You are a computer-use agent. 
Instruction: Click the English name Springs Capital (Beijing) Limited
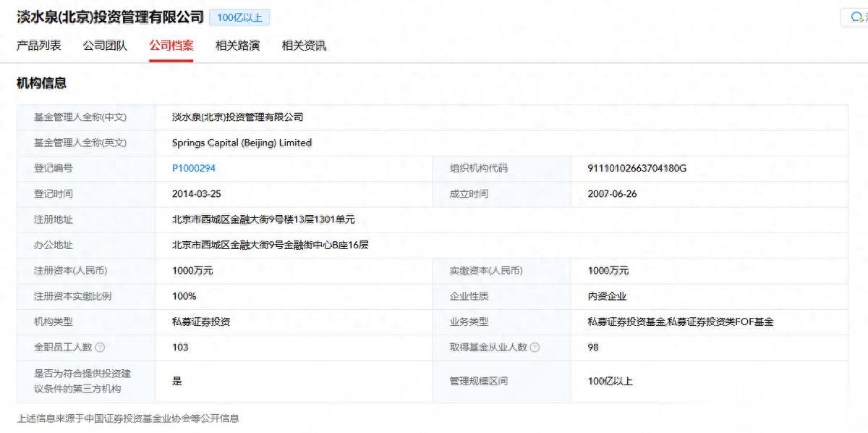coord(242,143)
